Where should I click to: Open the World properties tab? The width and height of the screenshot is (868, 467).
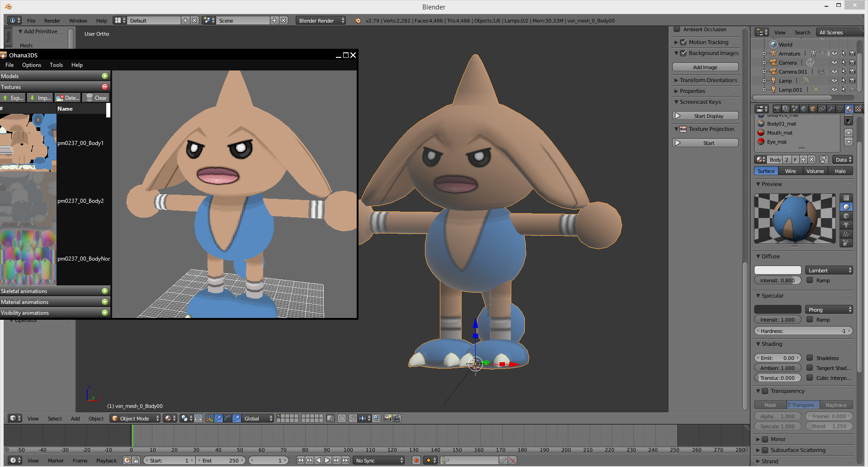point(804,109)
